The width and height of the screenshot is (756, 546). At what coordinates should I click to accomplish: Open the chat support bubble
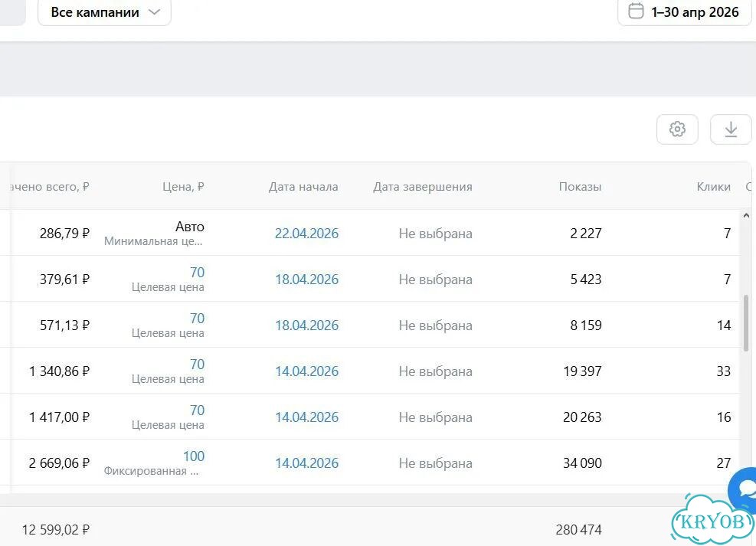[x=744, y=489]
